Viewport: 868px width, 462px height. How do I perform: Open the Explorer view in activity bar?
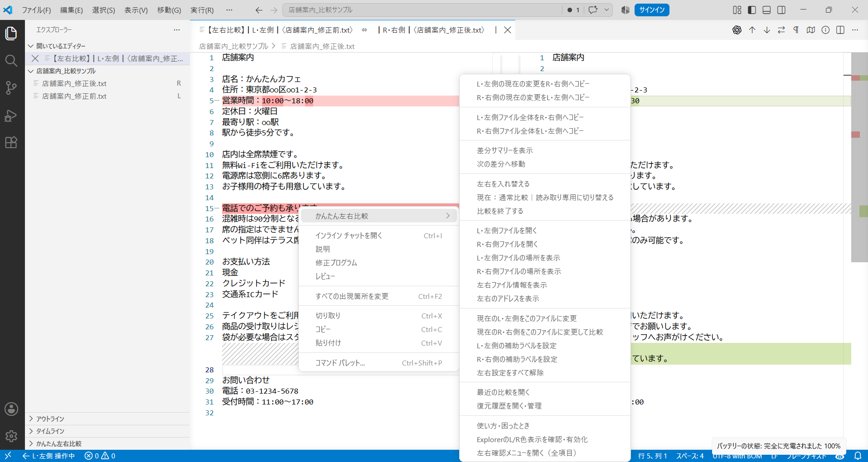(11, 34)
